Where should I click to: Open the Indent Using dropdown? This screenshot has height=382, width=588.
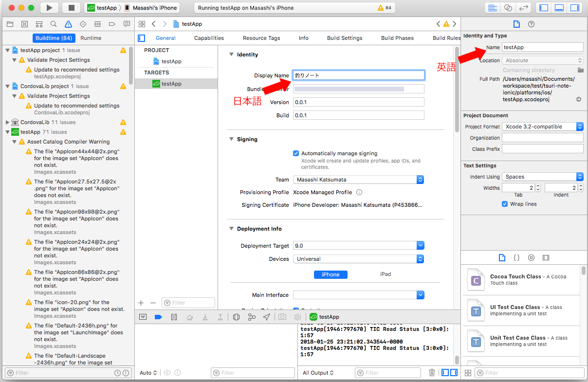tap(542, 177)
